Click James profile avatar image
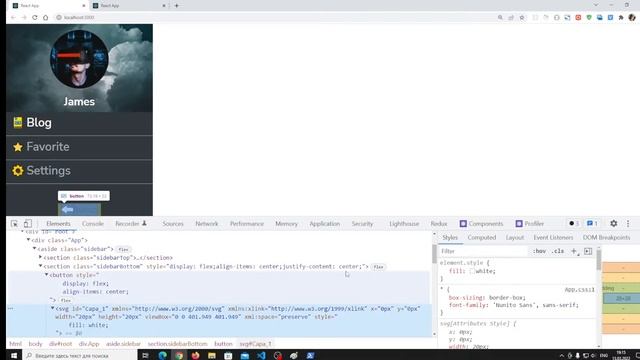Screen dimensions: 640x360 coord(79,59)
